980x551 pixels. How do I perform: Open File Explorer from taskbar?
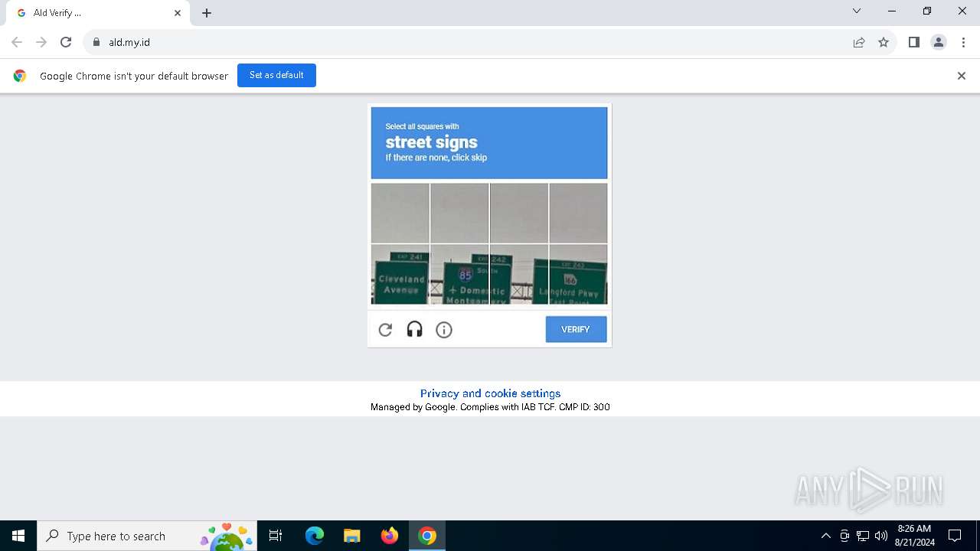[x=352, y=536]
